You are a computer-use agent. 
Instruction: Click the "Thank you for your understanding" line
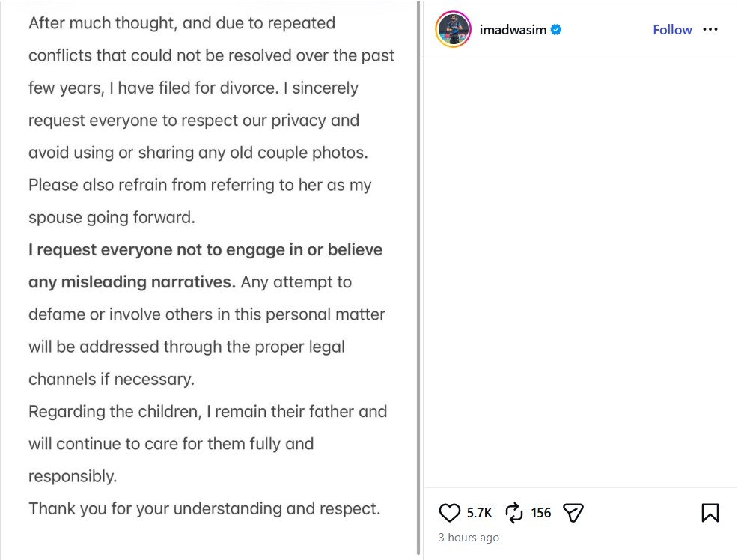click(204, 508)
